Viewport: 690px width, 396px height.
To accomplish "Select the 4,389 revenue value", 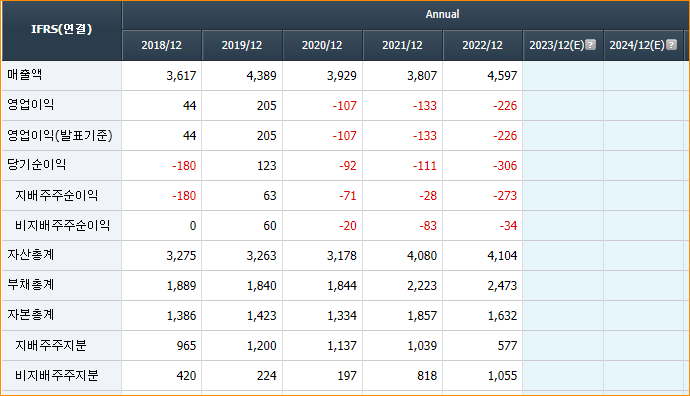I will coord(261,76).
